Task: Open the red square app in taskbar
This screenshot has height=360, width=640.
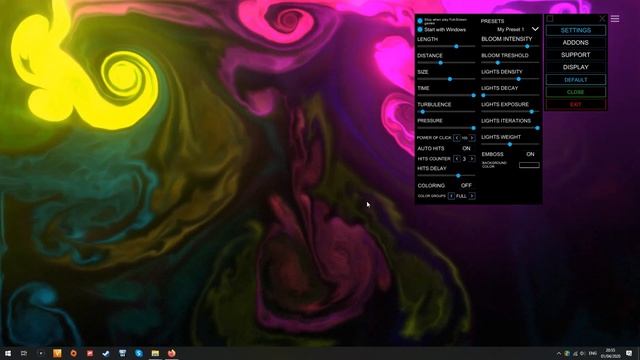Action: point(90,353)
